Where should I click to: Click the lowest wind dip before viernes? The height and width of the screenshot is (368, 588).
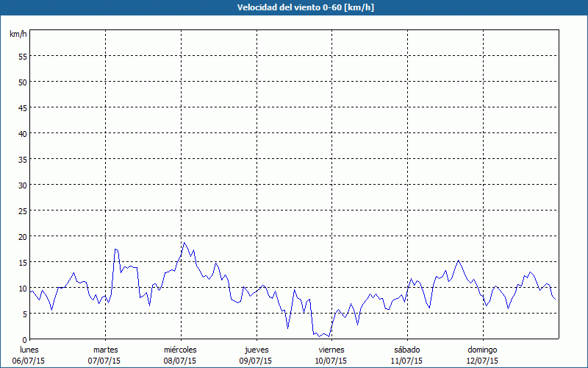click(317, 336)
